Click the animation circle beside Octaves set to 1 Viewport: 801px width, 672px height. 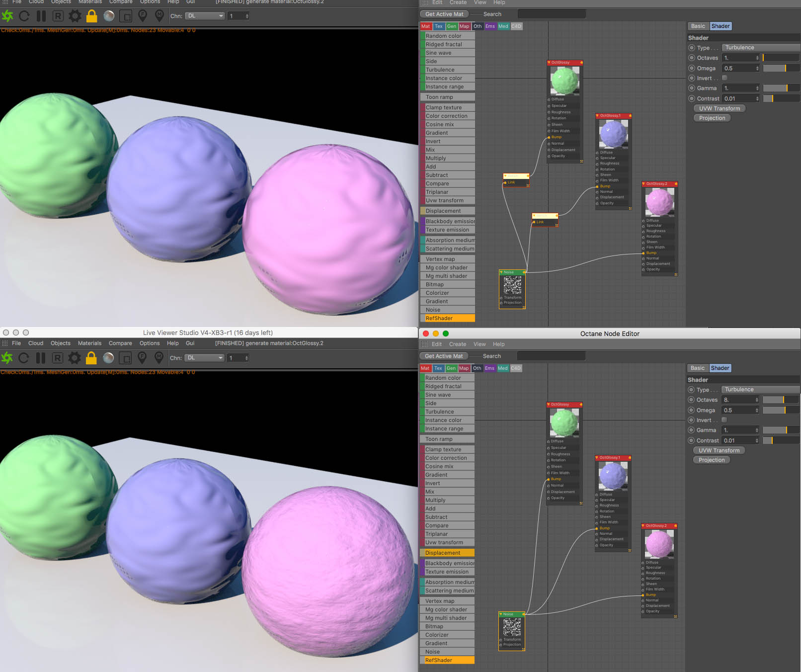[x=692, y=58]
